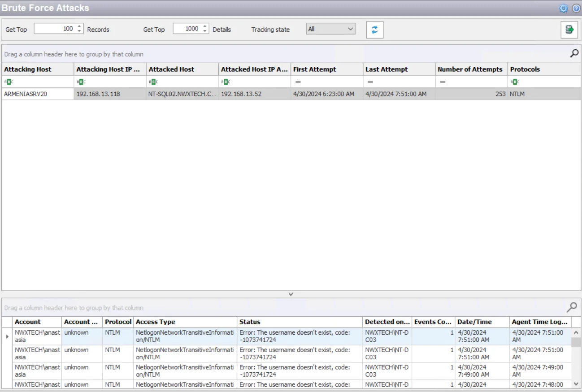Select first attempt 4/30/2024 6:23:00 AM
The height and width of the screenshot is (392, 582).
tap(327, 94)
